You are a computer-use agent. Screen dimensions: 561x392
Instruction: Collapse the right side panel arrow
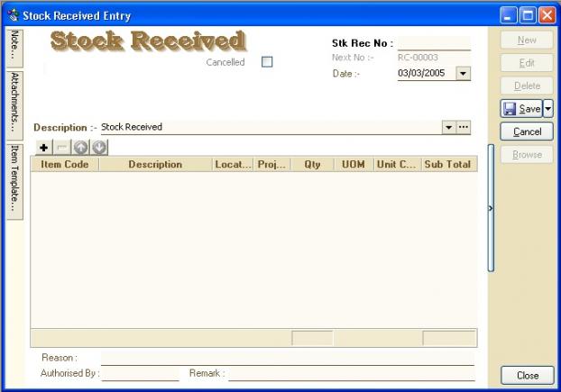[x=491, y=208]
